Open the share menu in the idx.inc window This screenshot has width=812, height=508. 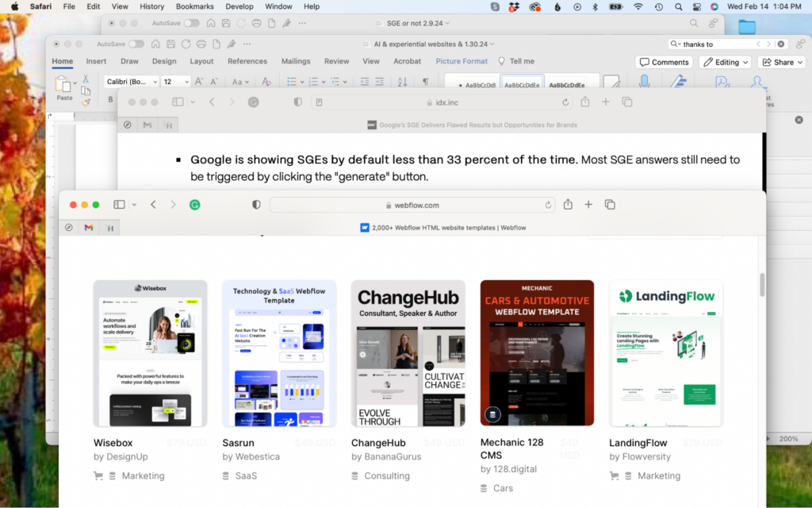[x=585, y=102]
